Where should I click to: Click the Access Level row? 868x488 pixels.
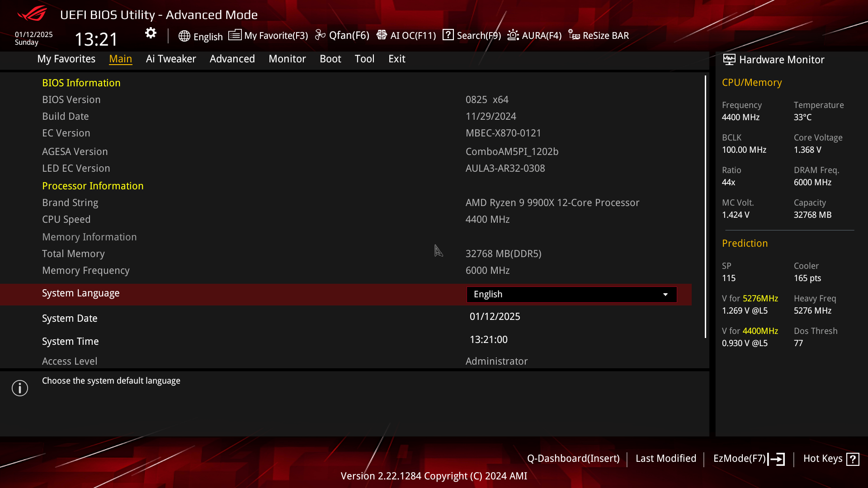(346, 361)
